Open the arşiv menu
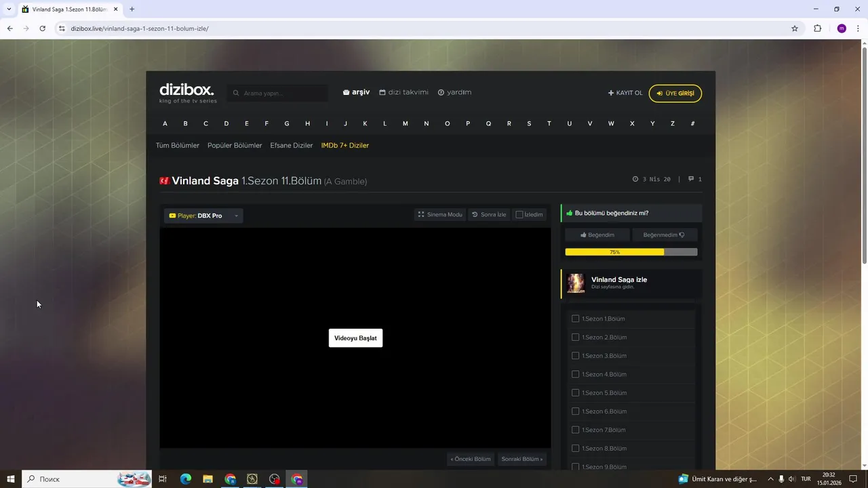Viewport: 868px width, 488px height. [x=356, y=92]
